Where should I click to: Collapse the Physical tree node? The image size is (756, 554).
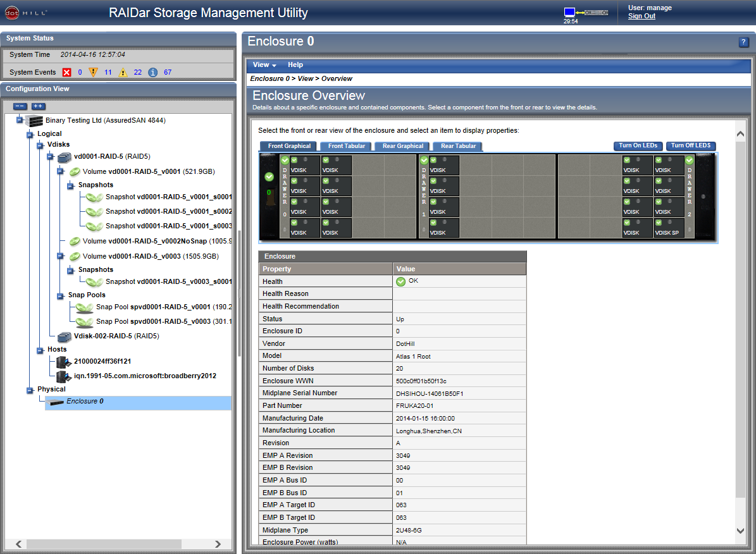(x=30, y=390)
